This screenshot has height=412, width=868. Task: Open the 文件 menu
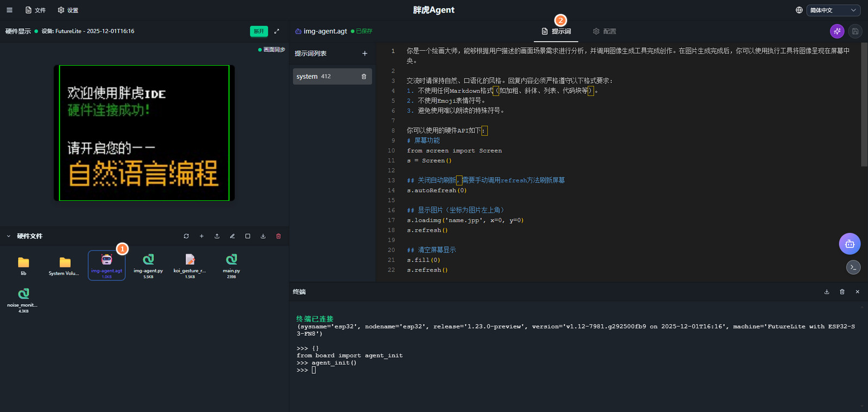pyautogui.click(x=36, y=10)
